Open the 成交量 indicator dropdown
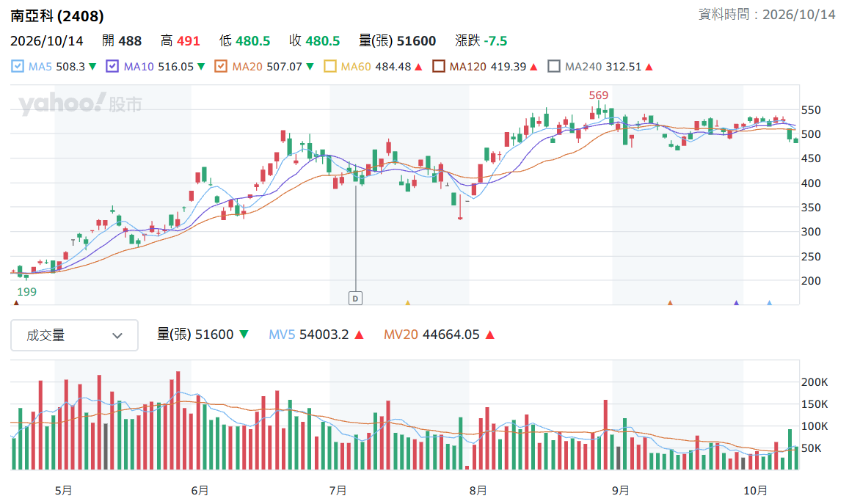 74,335
